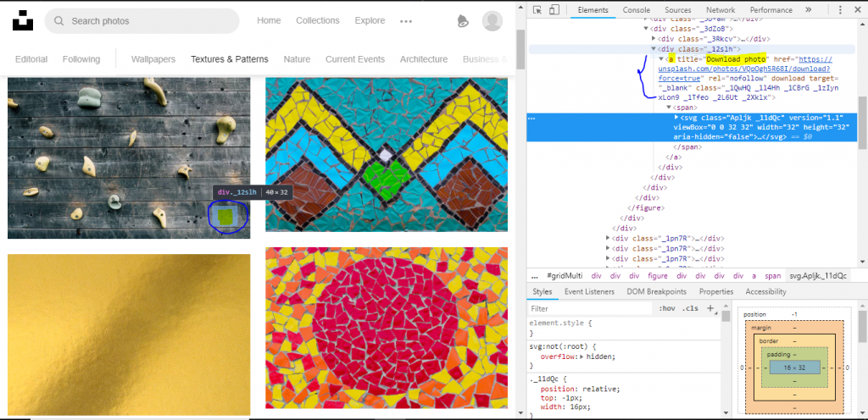Show more DevTools tabs via chevron
Image resolution: width=868 pixels, height=420 pixels.
[808, 10]
